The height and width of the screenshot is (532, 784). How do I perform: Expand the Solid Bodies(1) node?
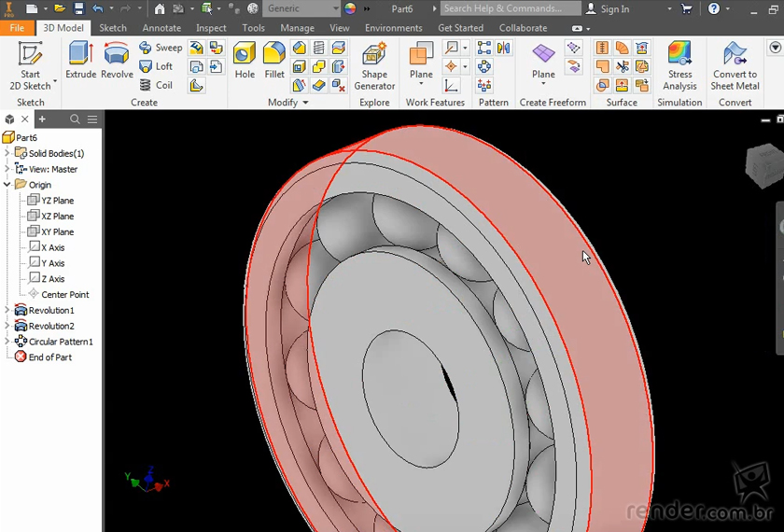tap(7, 153)
